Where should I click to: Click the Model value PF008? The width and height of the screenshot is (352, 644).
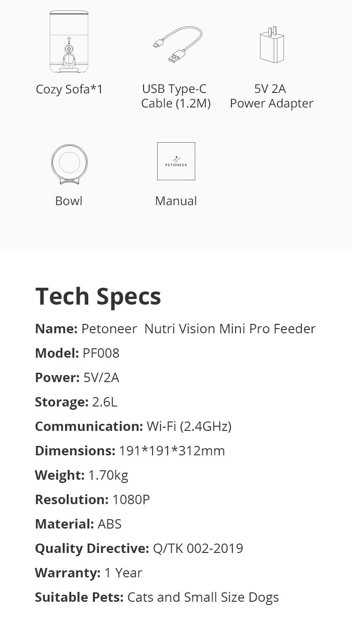[101, 353]
